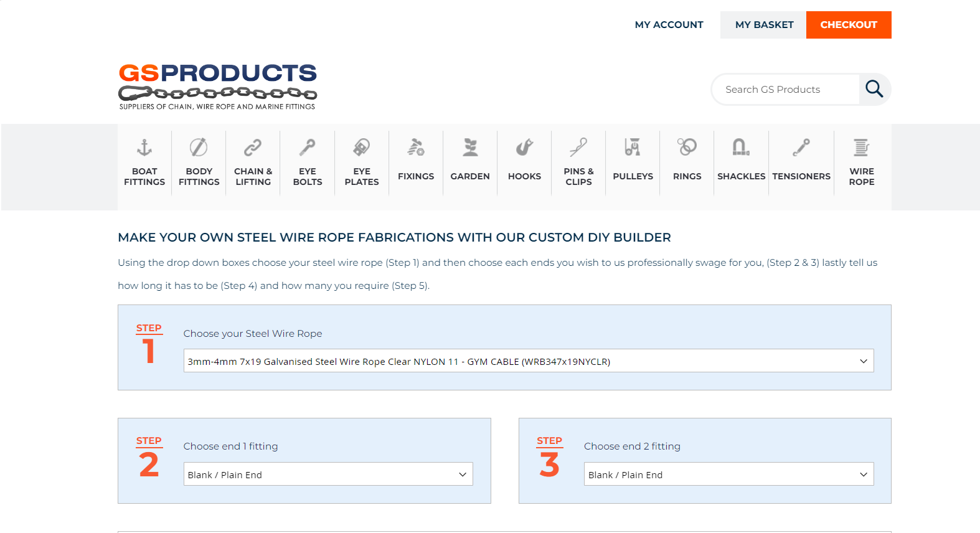Viewport: 980px width, 533px height.
Task: Click the chain link icon for Chain & Lifting
Action: coord(253,148)
